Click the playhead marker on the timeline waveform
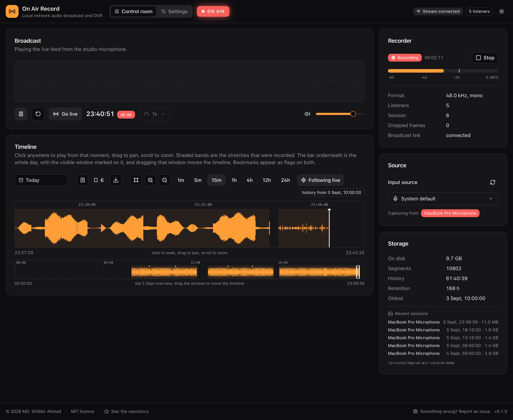Viewport: 513px width, 420px height. (x=329, y=228)
